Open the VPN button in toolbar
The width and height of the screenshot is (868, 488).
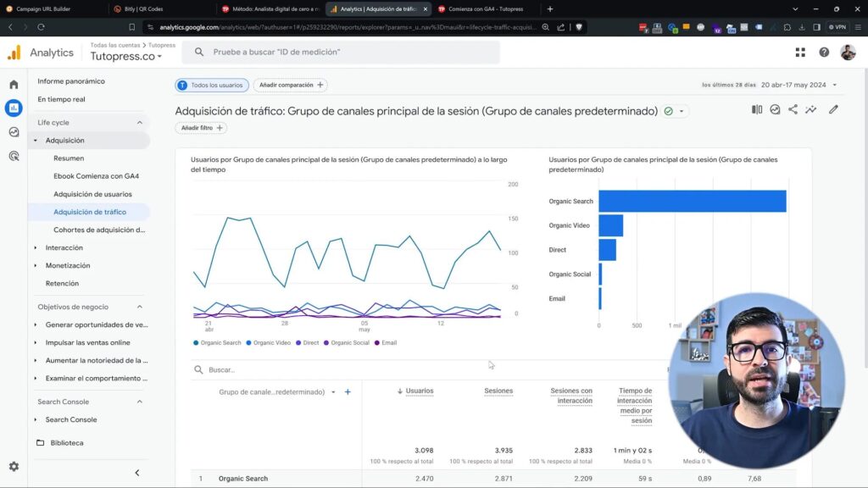[x=837, y=26]
